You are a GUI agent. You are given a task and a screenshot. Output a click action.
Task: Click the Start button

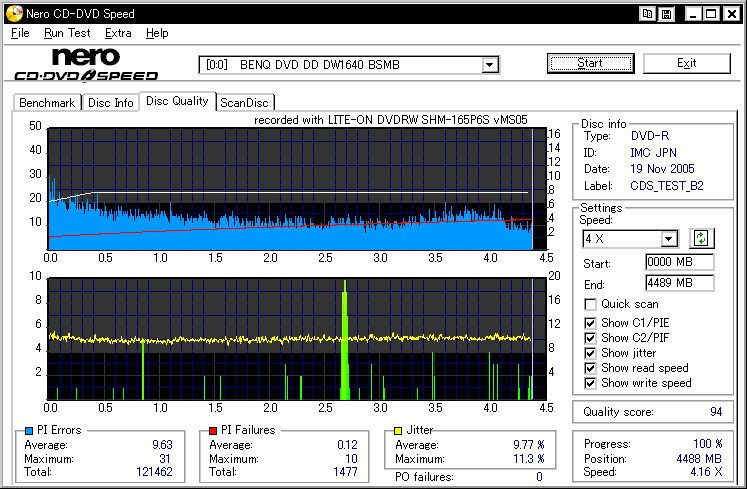(x=590, y=63)
